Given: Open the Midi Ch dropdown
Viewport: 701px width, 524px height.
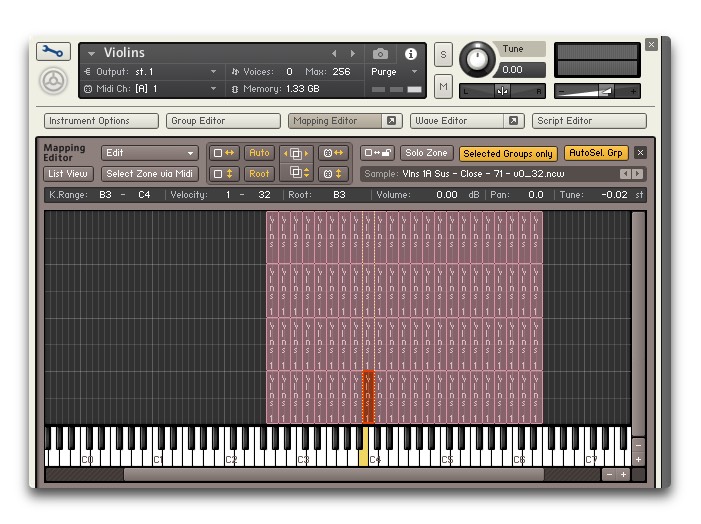Looking at the screenshot, I should coord(213,89).
